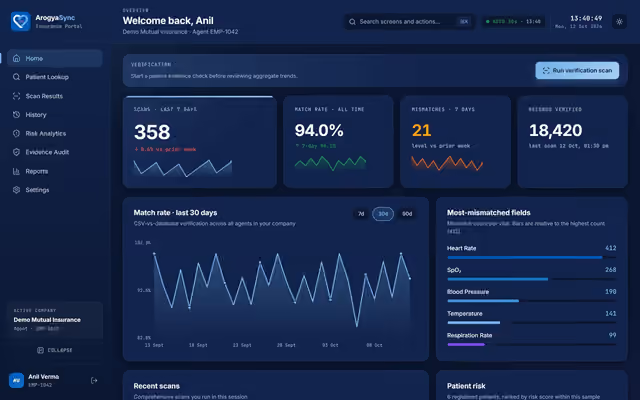Toggle the light/dark theme sun icon
The width and height of the screenshot is (640, 400).
tap(619, 22)
